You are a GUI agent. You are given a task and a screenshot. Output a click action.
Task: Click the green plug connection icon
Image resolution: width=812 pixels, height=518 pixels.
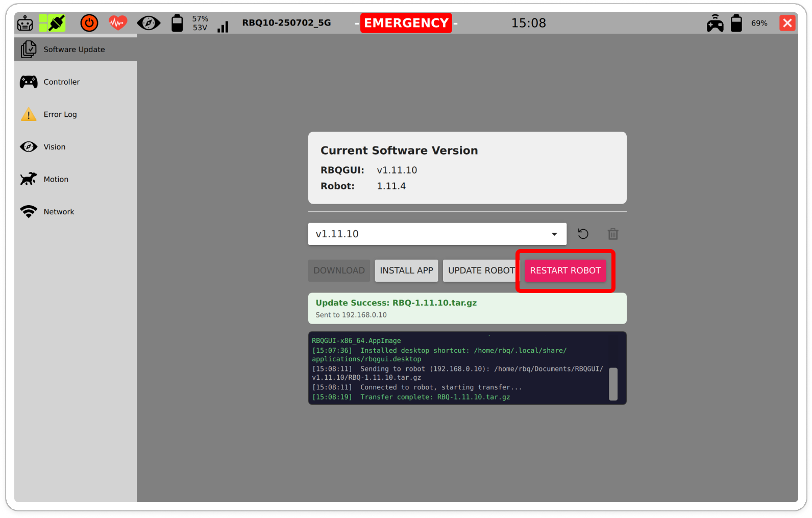point(53,23)
